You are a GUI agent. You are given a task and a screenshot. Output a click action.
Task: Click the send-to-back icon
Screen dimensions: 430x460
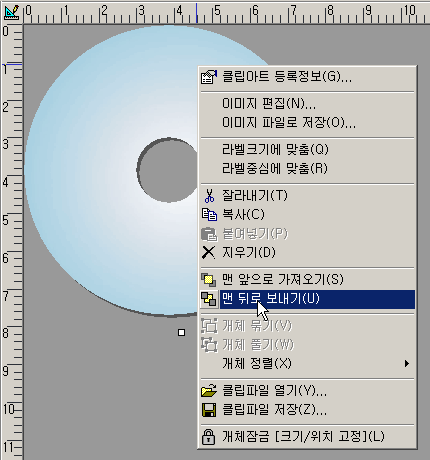point(209,299)
